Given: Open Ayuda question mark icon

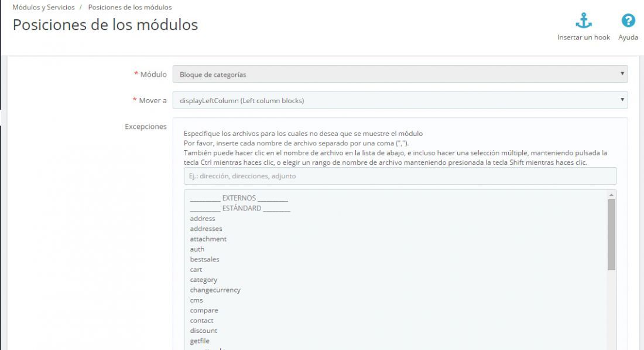Looking at the screenshot, I should (x=628, y=21).
